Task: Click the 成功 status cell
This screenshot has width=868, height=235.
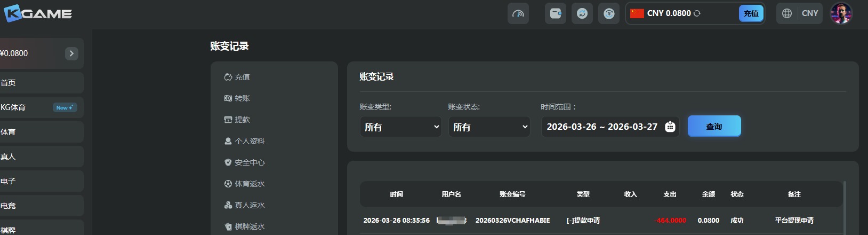Action: pyautogui.click(x=737, y=220)
